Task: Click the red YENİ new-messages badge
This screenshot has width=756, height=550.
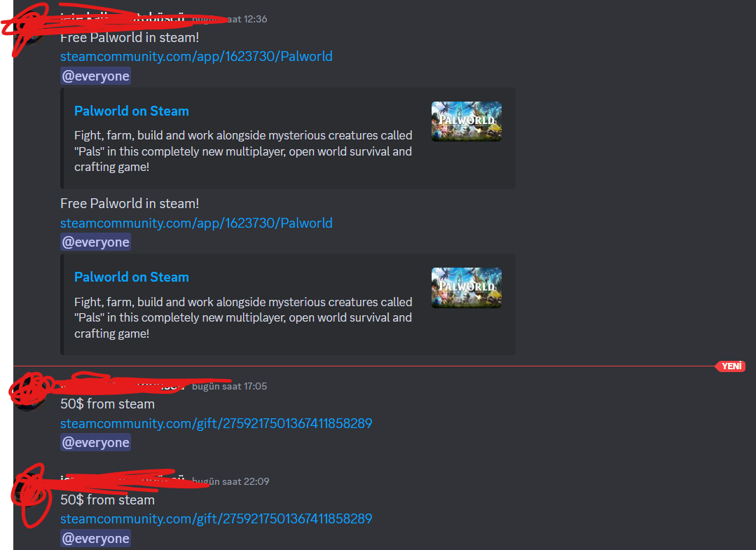Action: click(731, 366)
